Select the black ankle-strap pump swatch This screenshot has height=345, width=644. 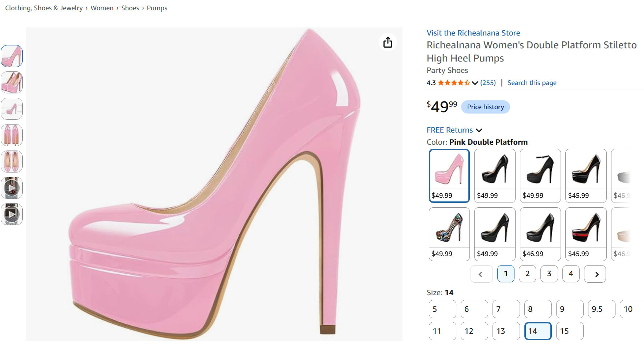[x=540, y=176]
